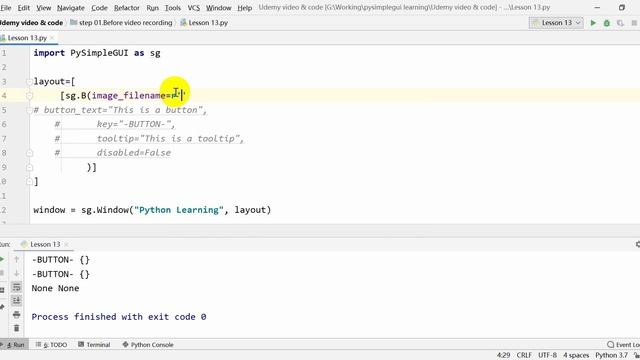Image resolution: width=640 pixels, height=360 pixels.
Task: Toggle fold marker on line 4
Action: [x=29, y=96]
